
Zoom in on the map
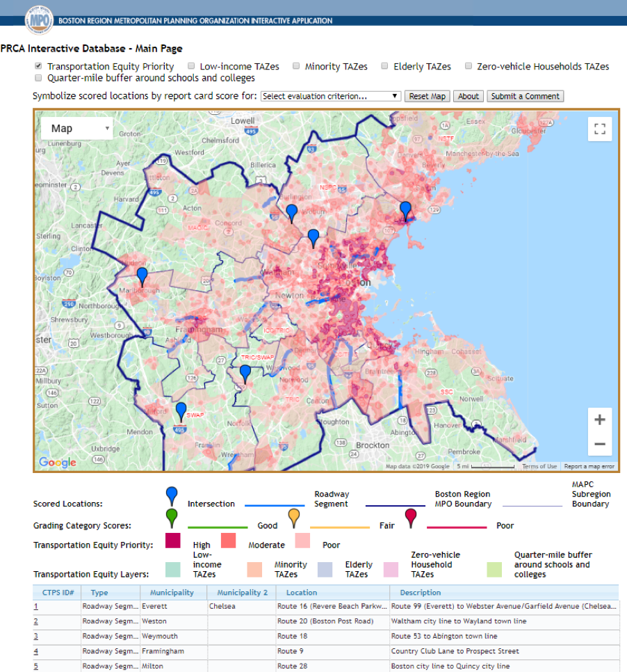[x=600, y=420]
